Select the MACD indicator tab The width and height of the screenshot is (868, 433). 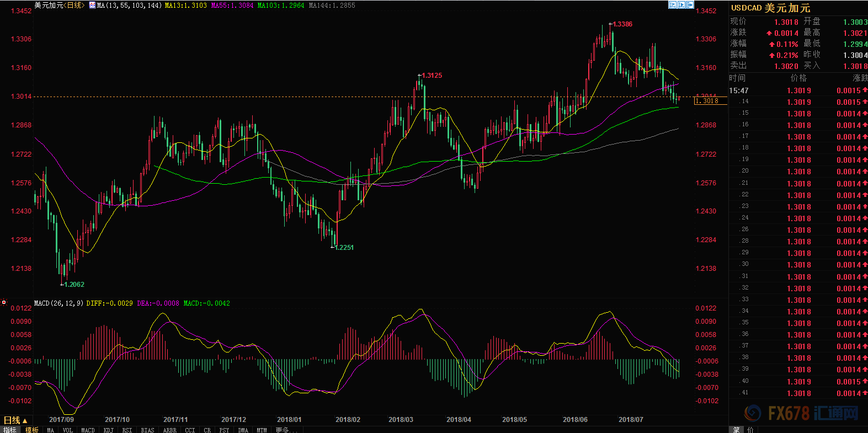coord(88,430)
